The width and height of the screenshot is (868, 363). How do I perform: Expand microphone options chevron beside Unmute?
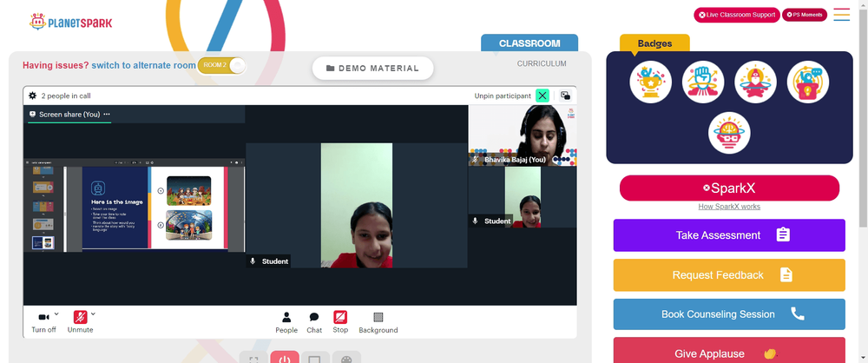(x=93, y=313)
